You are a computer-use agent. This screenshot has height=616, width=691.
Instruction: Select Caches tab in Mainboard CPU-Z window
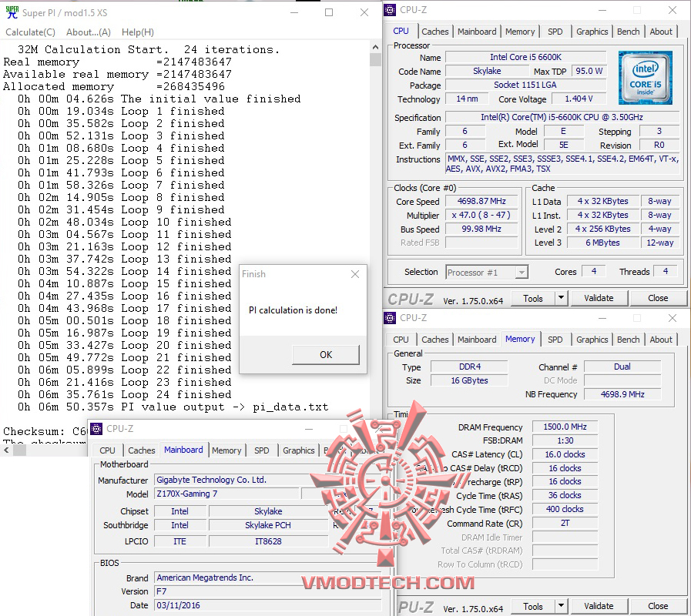(142, 450)
